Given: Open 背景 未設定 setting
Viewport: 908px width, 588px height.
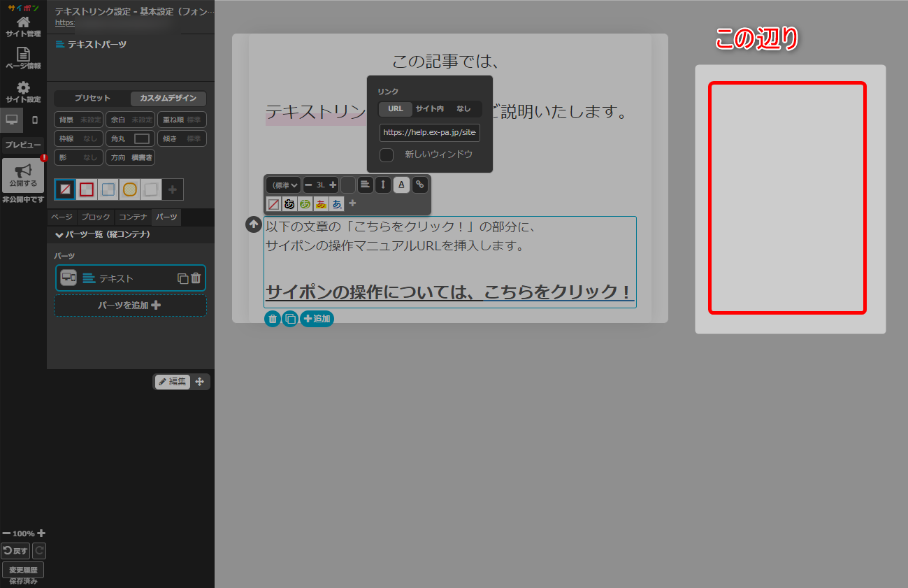Looking at the screenshot, I should [79, 120].
